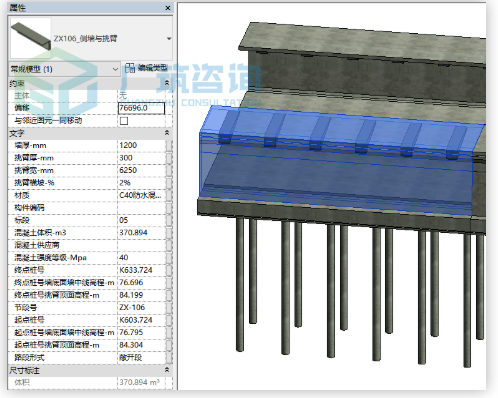The width and height of the screenshot is (498, 398).
Task: Click the associate-parameter button beside 起点桩号 K603.724
Action: [169, 320]
